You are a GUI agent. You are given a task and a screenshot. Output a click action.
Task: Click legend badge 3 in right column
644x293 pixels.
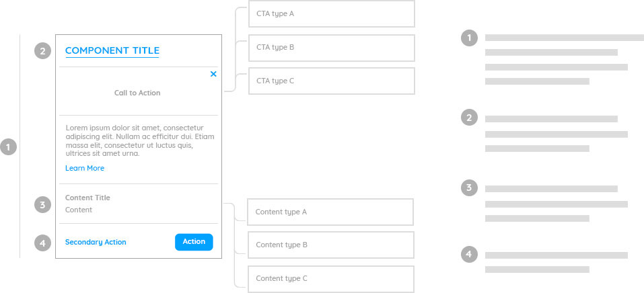470,188
